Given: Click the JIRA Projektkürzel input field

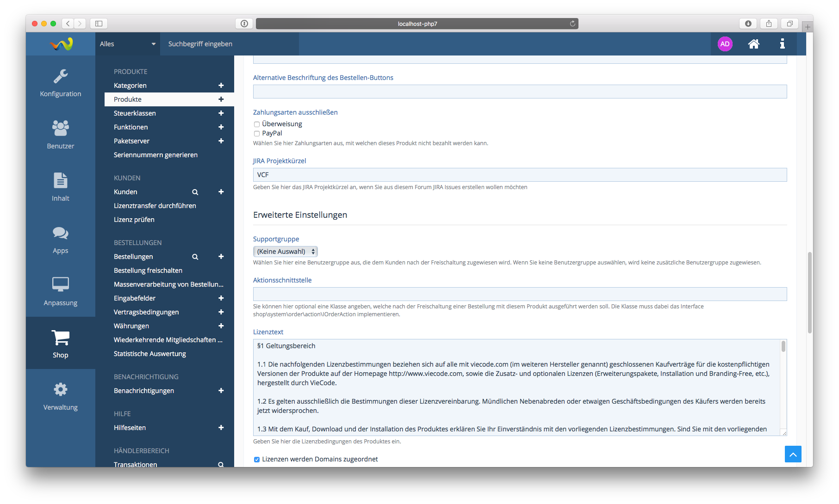Looking at the screenshot, I should (x=519, y=175).
